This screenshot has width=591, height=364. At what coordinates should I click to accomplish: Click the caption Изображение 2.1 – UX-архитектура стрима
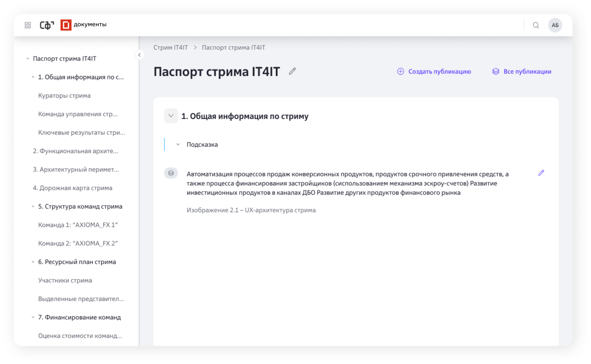pyautogui.click(x=251, y=210)
